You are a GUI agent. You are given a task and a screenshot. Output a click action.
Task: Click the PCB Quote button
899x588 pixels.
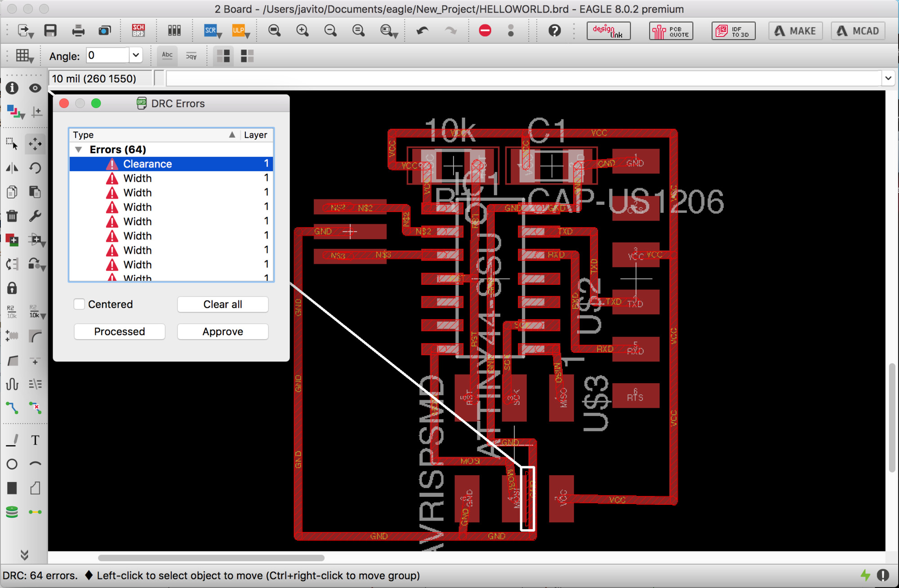click(671, 31)
